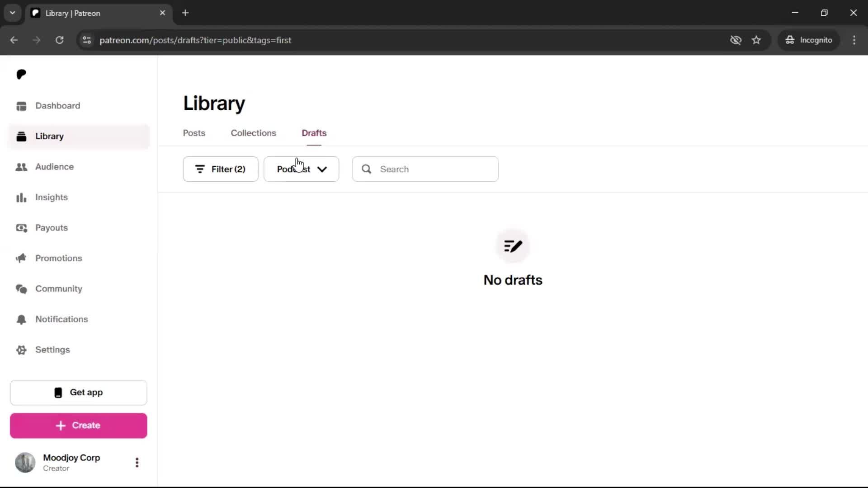Viewport: 868px width, 488px height.
Task: Click the URL address bar text
Action: coord(195,40)
